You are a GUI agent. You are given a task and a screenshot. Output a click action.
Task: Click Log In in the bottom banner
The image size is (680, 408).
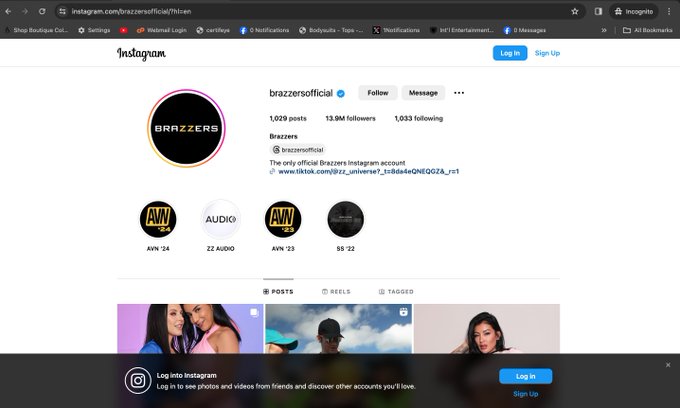(x=526, y=376)
